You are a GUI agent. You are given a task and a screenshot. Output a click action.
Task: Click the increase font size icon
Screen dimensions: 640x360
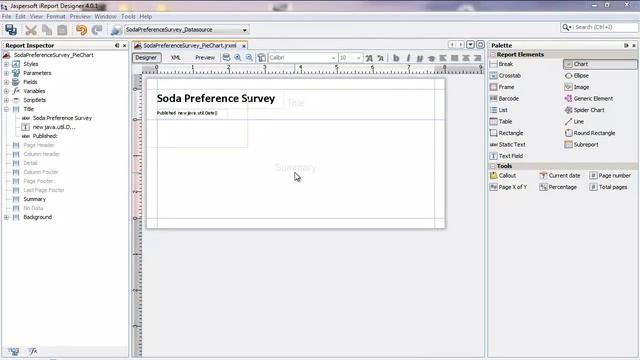pyautogui.click(x=369, y=58)
